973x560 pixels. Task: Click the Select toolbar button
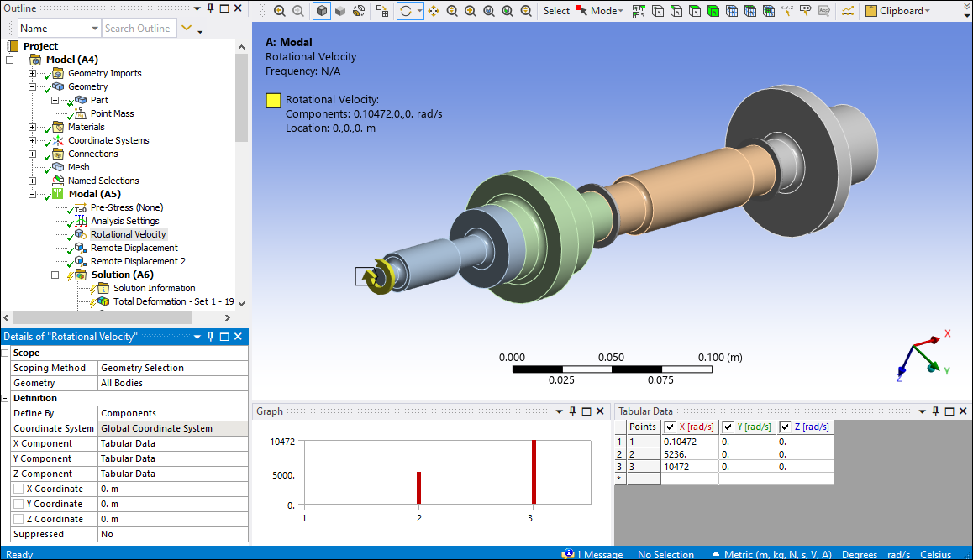click(x=556, y=11)
